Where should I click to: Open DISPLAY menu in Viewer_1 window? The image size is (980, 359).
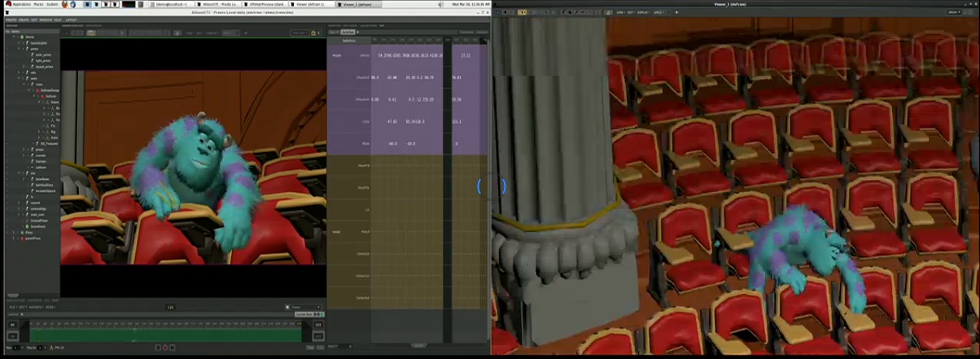point(642,12)
